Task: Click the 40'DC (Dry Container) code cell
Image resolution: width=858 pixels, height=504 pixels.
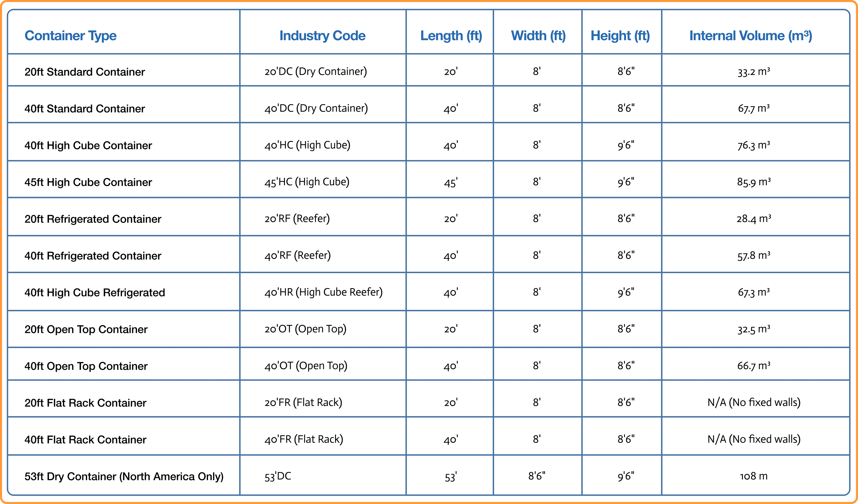Action: tap(316, 108)
